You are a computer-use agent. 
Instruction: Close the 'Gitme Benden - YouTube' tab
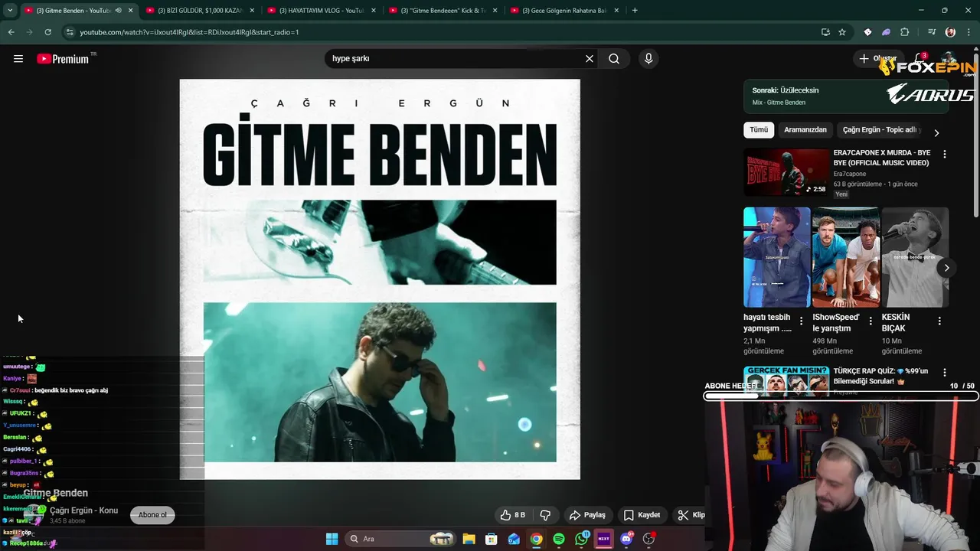(x=130, y=11)
